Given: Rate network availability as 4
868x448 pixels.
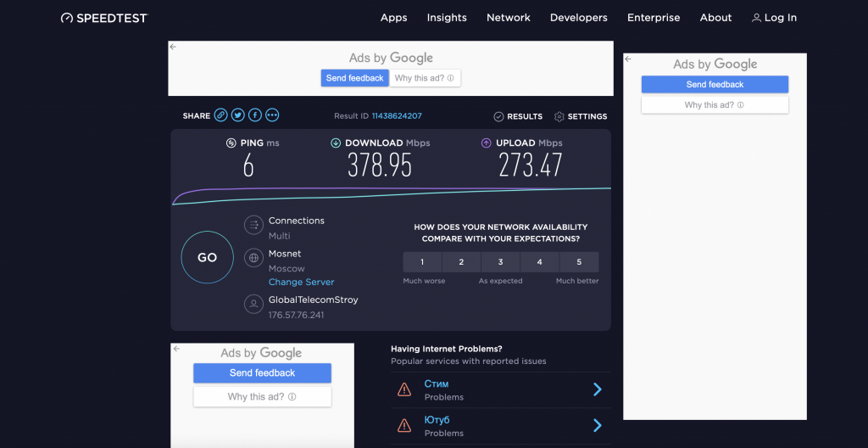Looking at the screenshot, I should 540,262.
